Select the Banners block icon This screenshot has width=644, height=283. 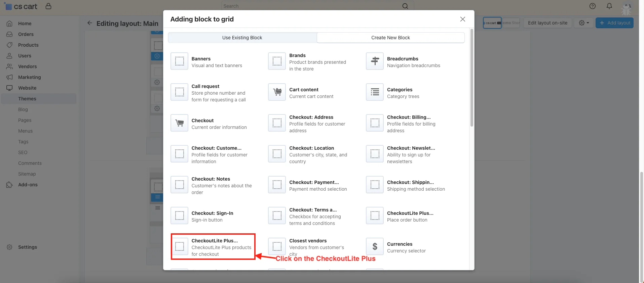179,61
